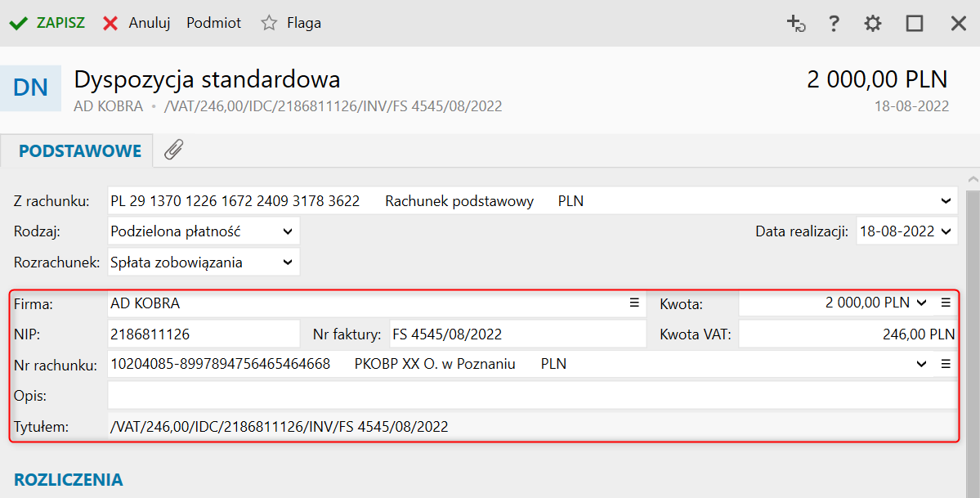Maximize the window with square icon
Screen dimensions: 980x498
[915, 24]
